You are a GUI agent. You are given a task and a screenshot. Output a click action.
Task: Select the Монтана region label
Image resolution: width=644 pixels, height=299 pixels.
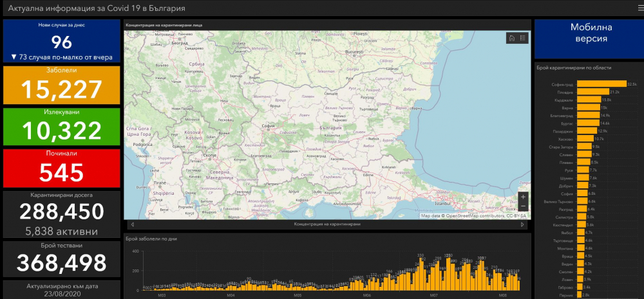click(565, 249)
